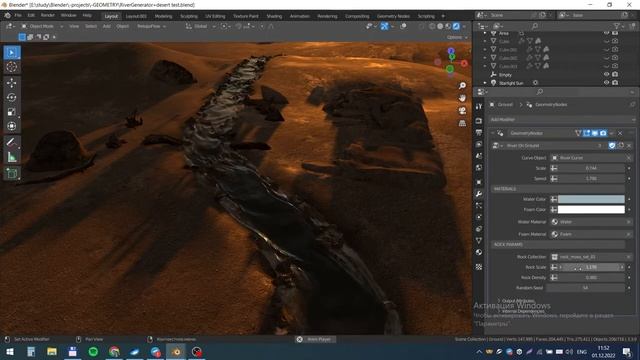Hide the Starlight Sun in viewport
The image size is (640, 360).
click(x=607, y=82)
